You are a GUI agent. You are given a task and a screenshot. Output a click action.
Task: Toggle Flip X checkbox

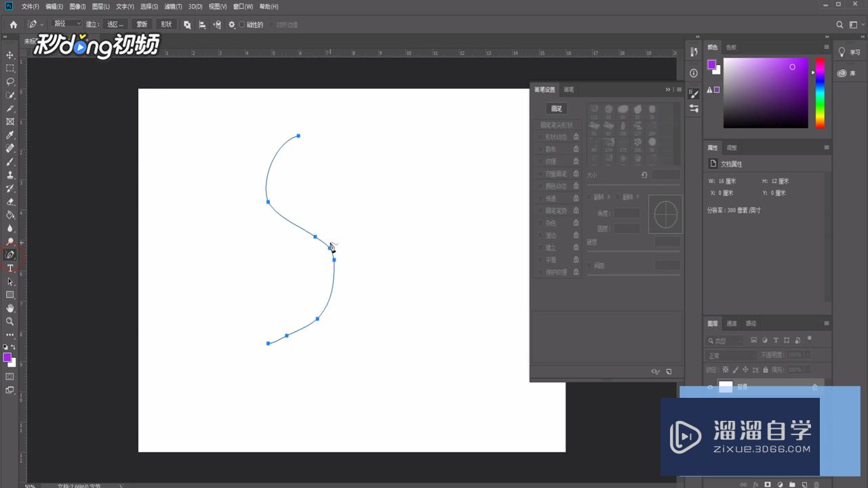589,197
